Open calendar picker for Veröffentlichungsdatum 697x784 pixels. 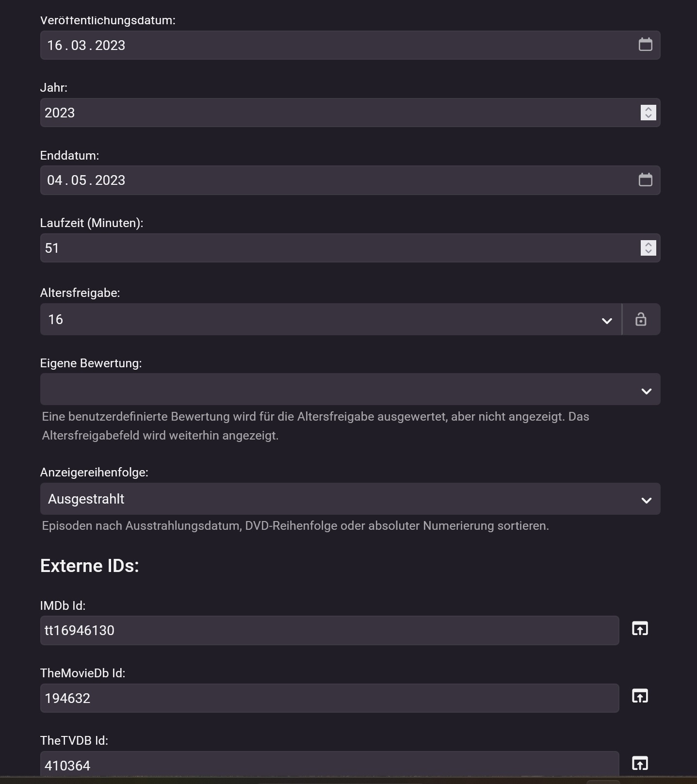(x=645, y=45)
